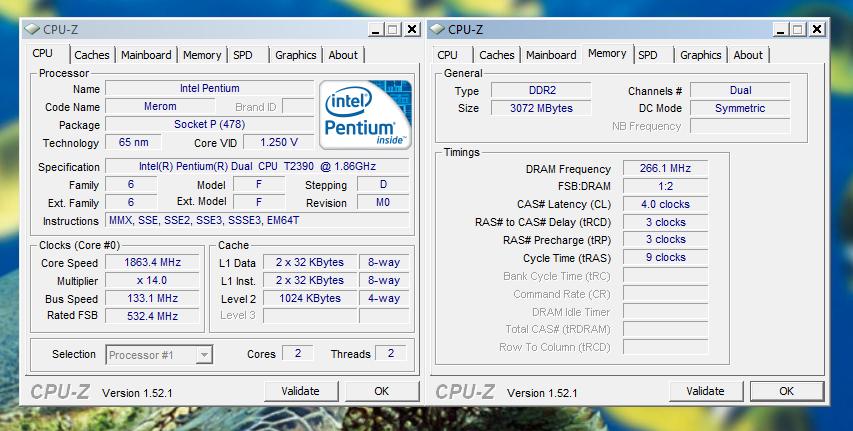This screenshot has height=431, width=853.
Task: Click the T2390 @ 1.86GHz specification field
Action: tap(257, 166)
